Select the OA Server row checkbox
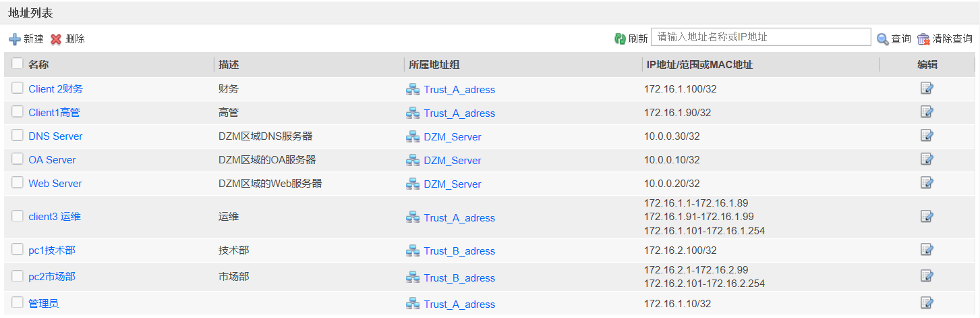This screenshot has width=980, height=318. [18, 159]
